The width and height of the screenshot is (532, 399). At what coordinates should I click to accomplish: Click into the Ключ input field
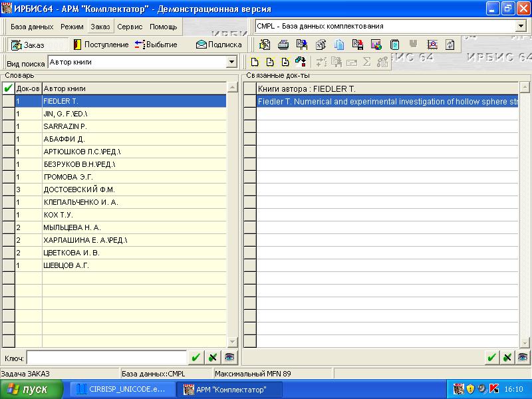[106, 357]
